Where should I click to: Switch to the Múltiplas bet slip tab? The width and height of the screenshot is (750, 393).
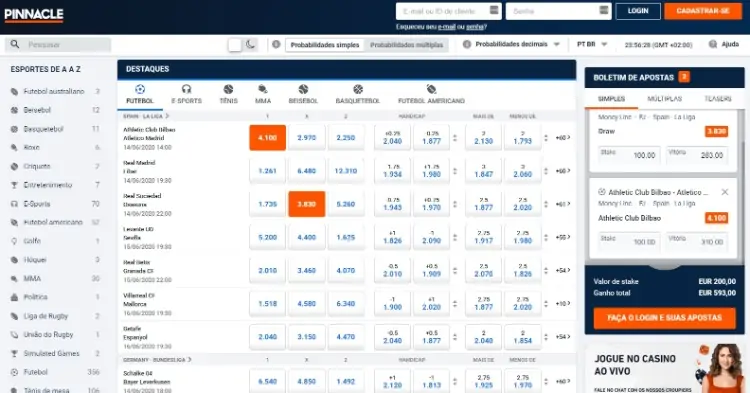(664, 98)
